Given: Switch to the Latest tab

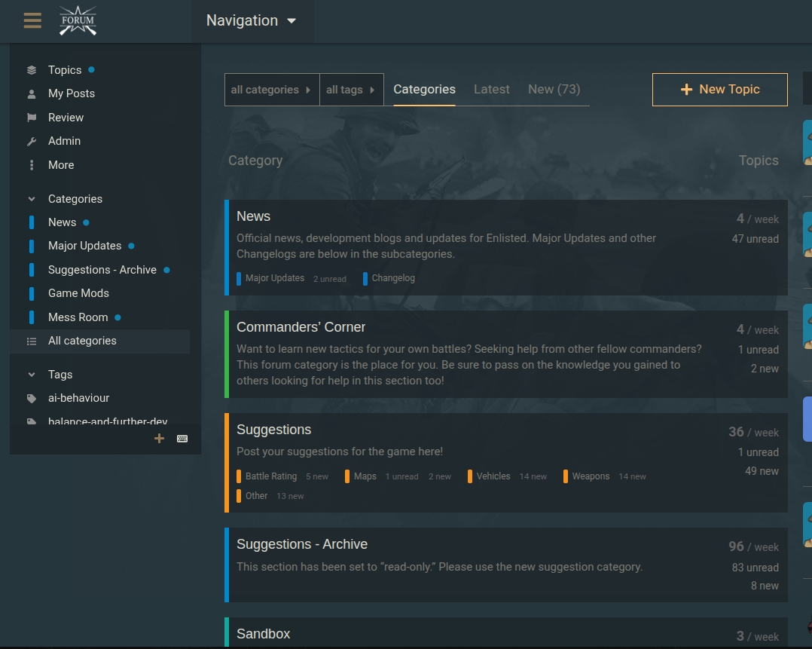Looking at the screenshot, I should [491, 89].
